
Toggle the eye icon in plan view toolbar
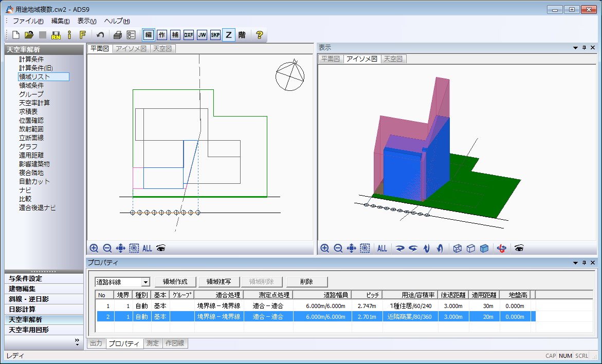[x=161, y=248]
